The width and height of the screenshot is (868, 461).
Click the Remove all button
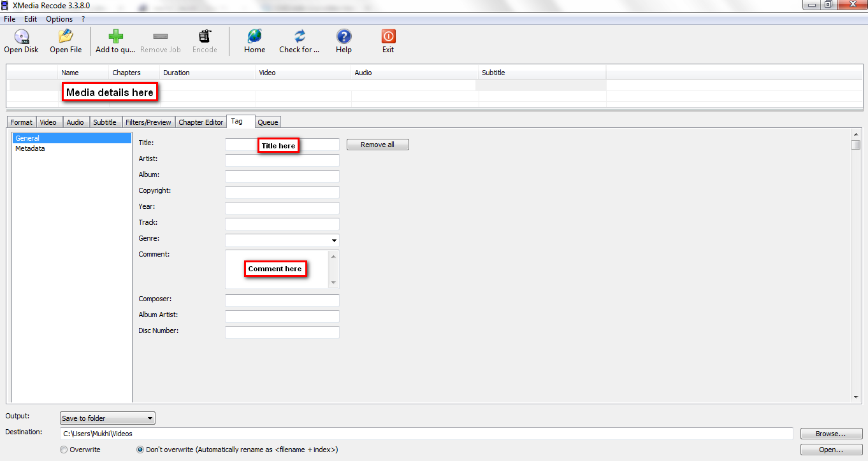377,145
